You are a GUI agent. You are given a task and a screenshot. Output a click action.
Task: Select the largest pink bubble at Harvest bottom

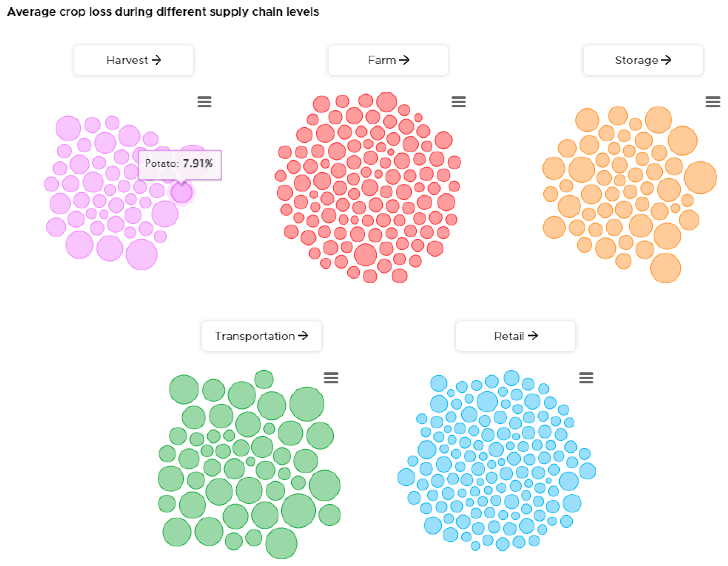click(x=142, y=254)
